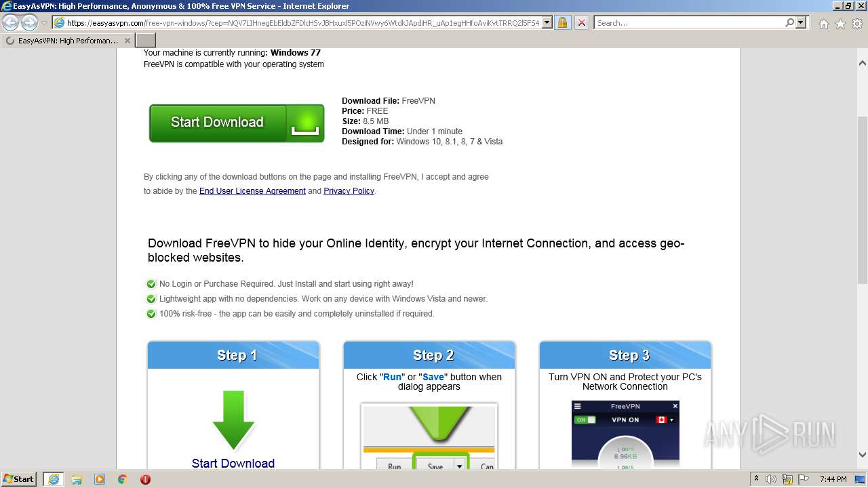Open a new blank tab

pyautogui.click(x=146, y=41)
